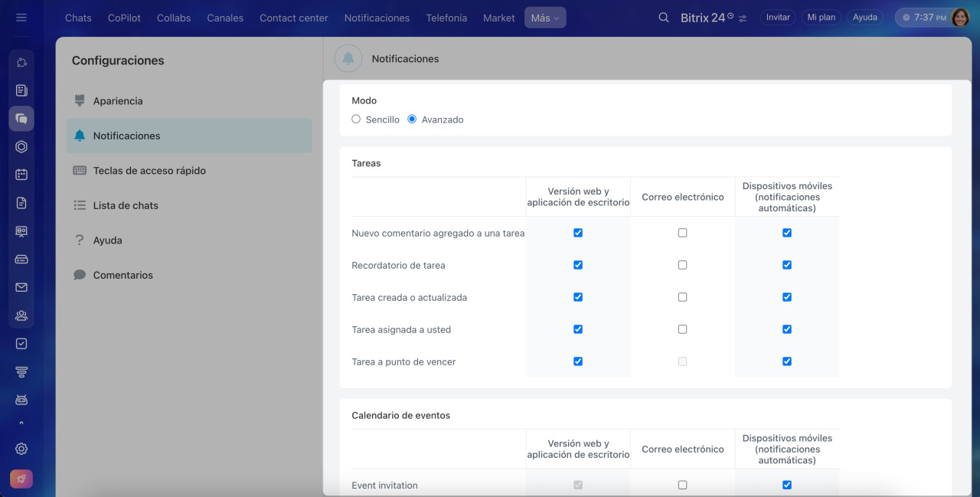Enable email for Recordatorio de tarea
Image resolution: width=980 pixels, height=497 pixels.
pos(682,265)
